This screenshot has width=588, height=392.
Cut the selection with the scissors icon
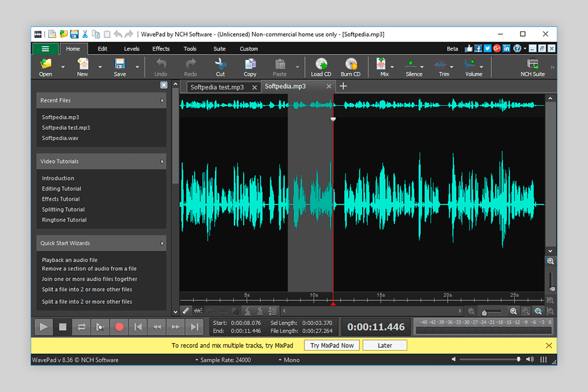[220, 67]
